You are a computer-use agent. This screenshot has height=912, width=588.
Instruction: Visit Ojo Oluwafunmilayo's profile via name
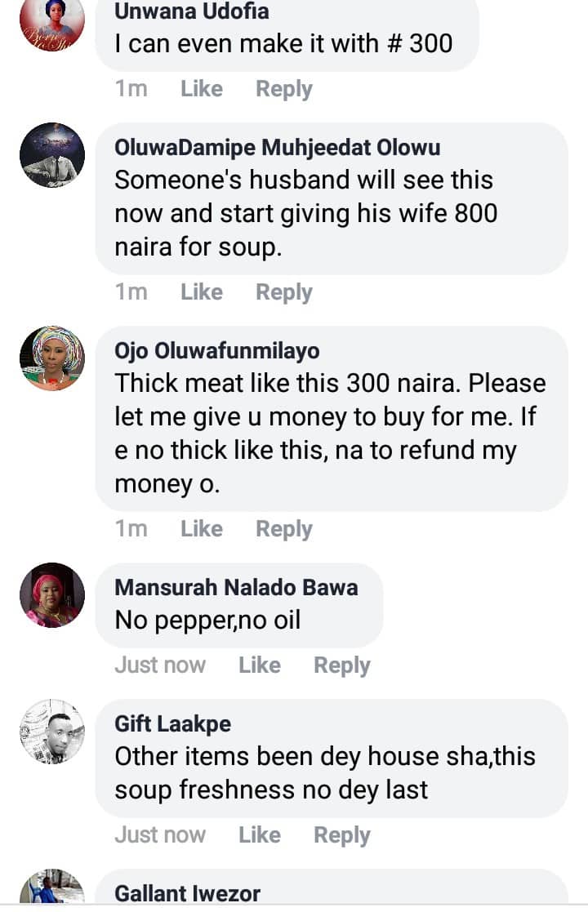217,351
